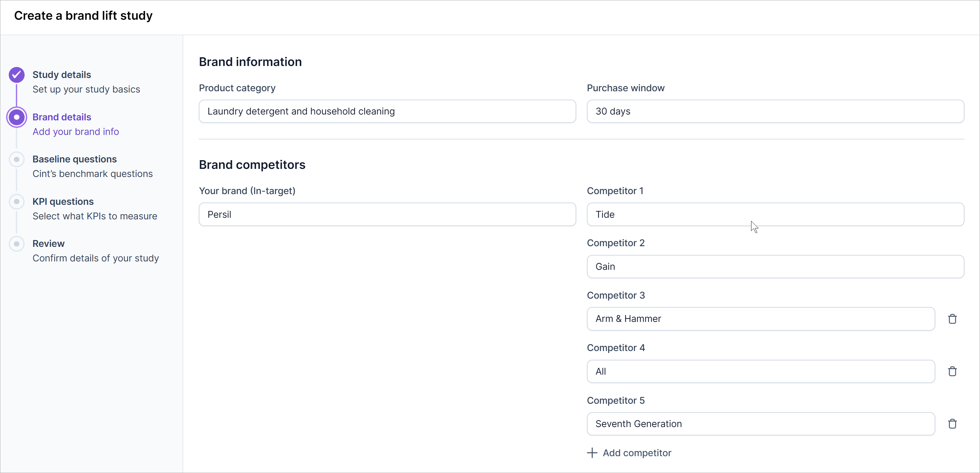Click the KPI questions step circle
The image size is (980, 473).
point(17,202)
